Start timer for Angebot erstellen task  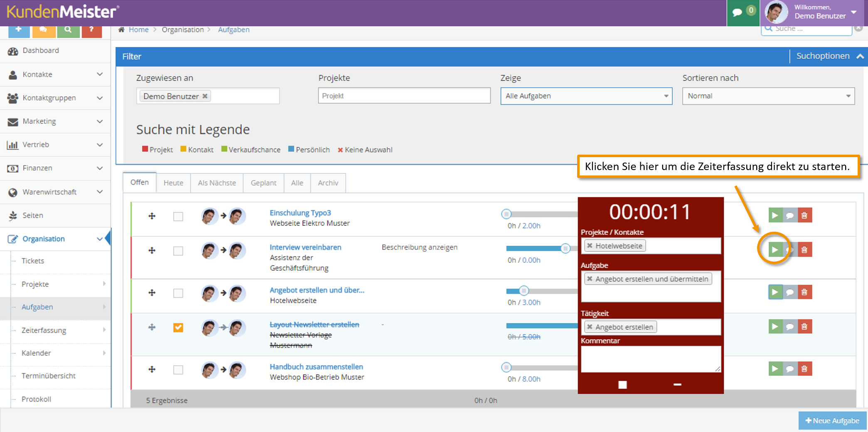click(775, 292)
